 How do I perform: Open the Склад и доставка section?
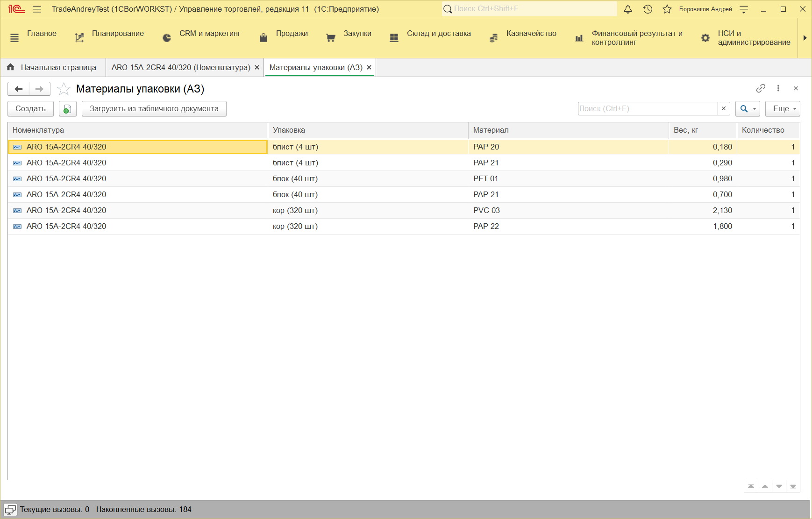438,34
